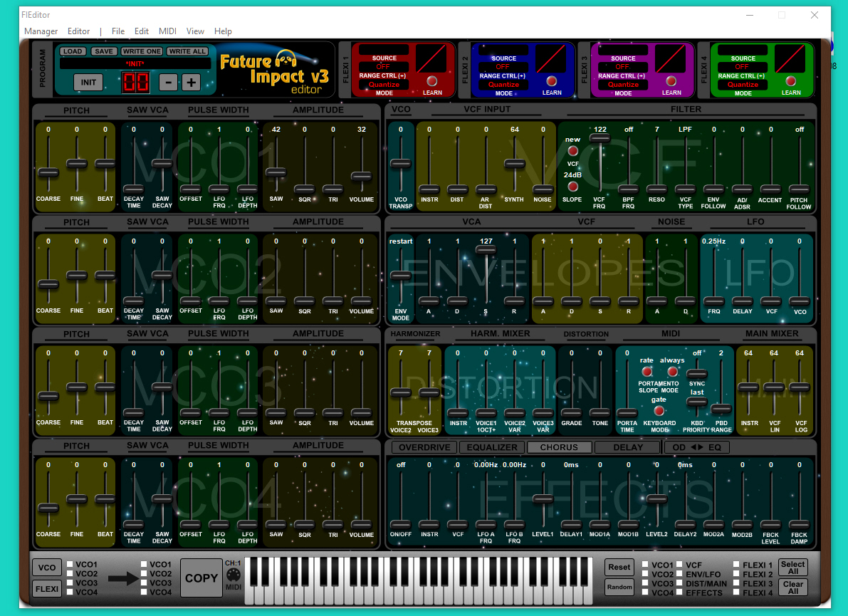
Task: Click the VCO1 COARSE pitch slider handle
Action: point(48,173)
